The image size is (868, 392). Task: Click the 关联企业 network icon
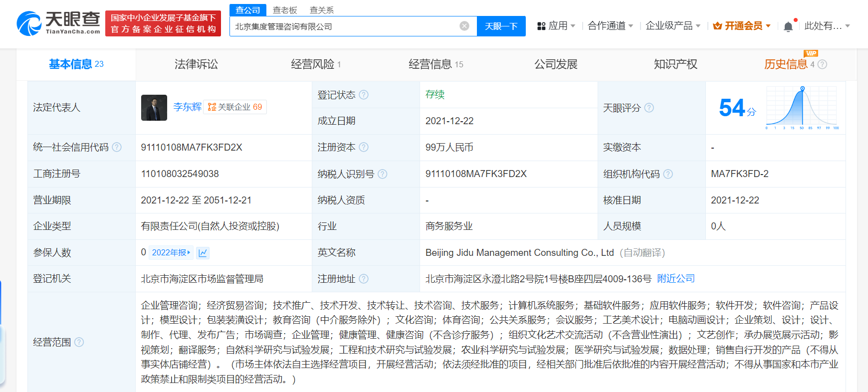pyautogui.click(x=212, y=107)
